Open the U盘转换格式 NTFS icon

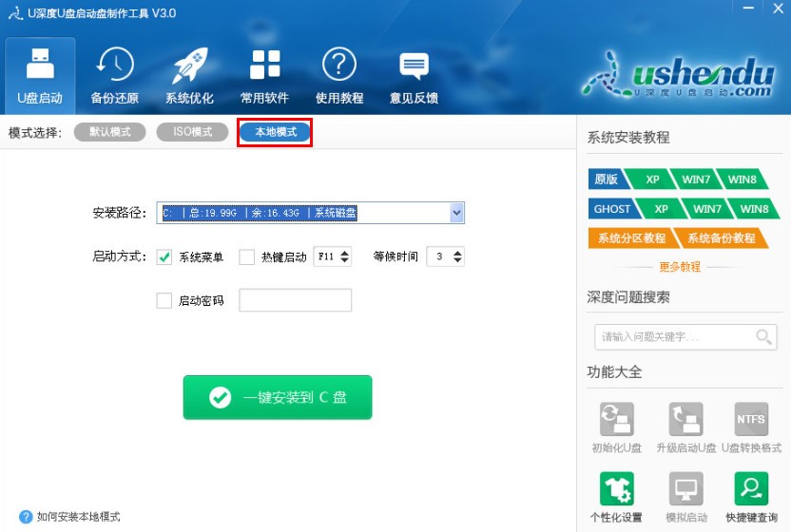pos(751,419)
